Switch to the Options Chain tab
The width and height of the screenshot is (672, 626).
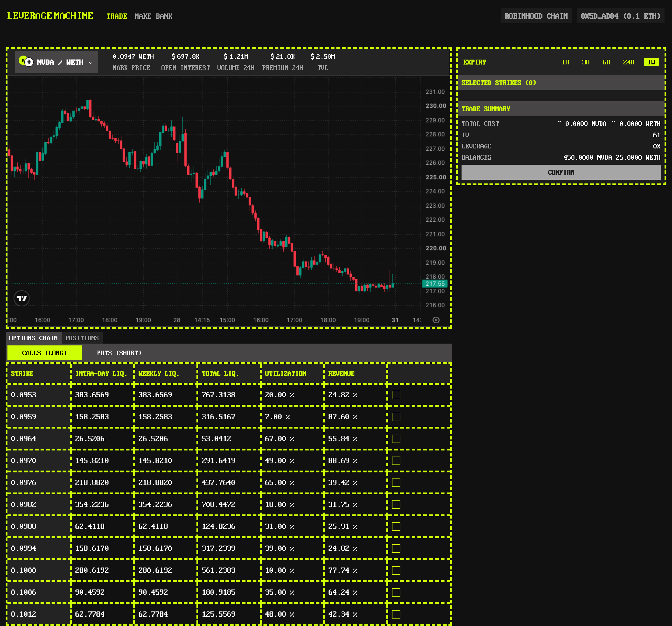pyautogui.click(x=33, y=338)
